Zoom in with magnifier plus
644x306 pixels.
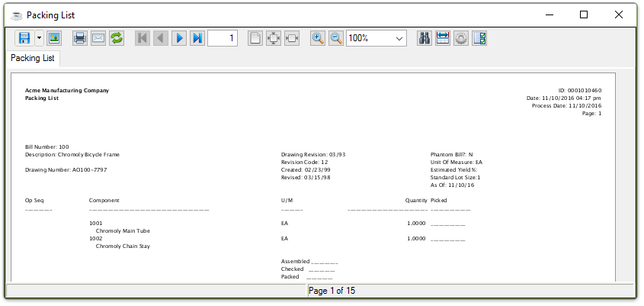click(x=318, y=38)
